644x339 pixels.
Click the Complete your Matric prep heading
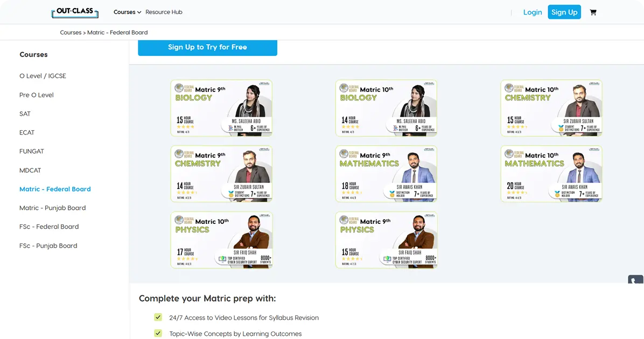(x=207, y=298)
